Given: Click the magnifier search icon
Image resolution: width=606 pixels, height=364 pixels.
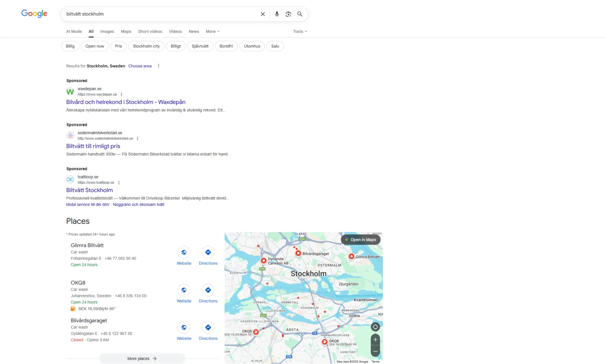Looking at the screenshot, I should point(300,14).
